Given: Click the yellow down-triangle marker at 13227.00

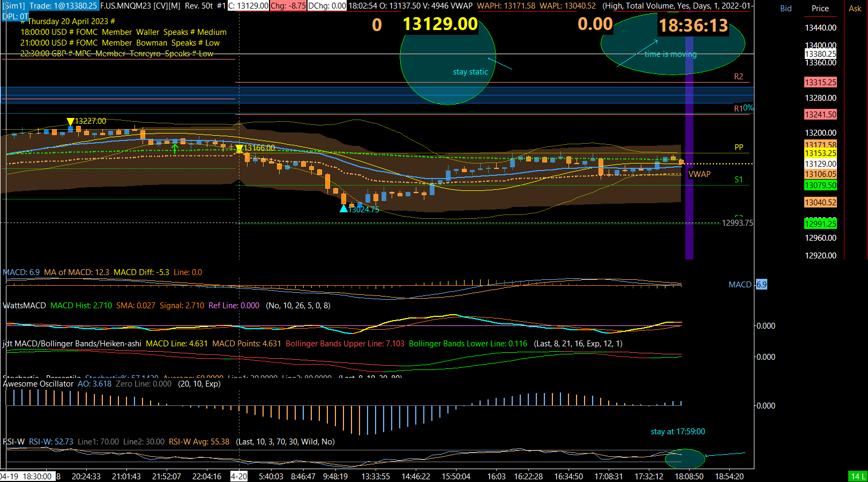Looking at the screenshot, I should [x=70, y=122].
